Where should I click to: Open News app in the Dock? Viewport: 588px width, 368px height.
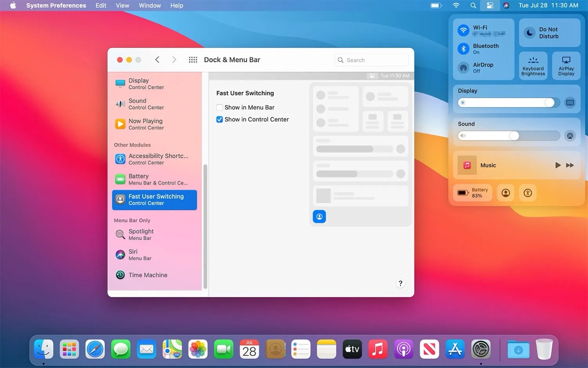(430, 350)
